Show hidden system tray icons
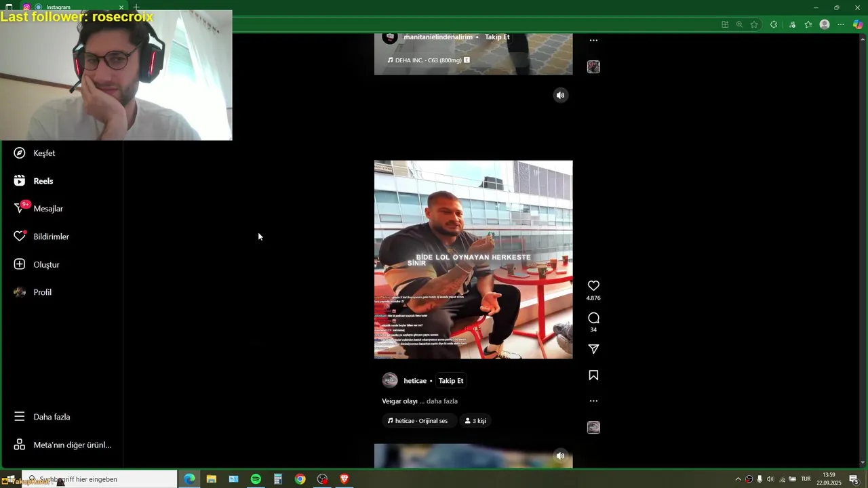This screenshot has width=868, height=488. point(738,479)
